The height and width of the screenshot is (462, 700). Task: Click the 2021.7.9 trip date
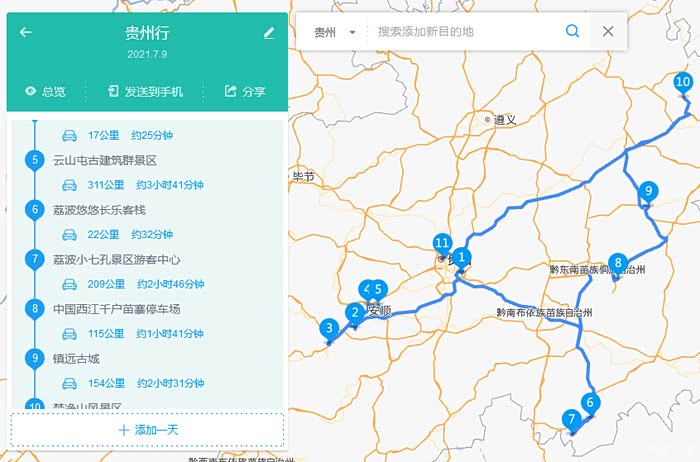[x=147, y=54]
